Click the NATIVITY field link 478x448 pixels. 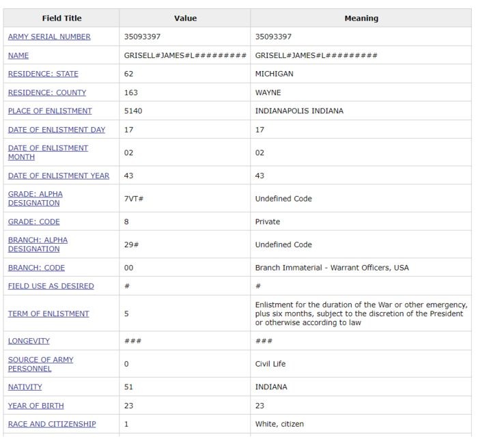pos(25,387)
